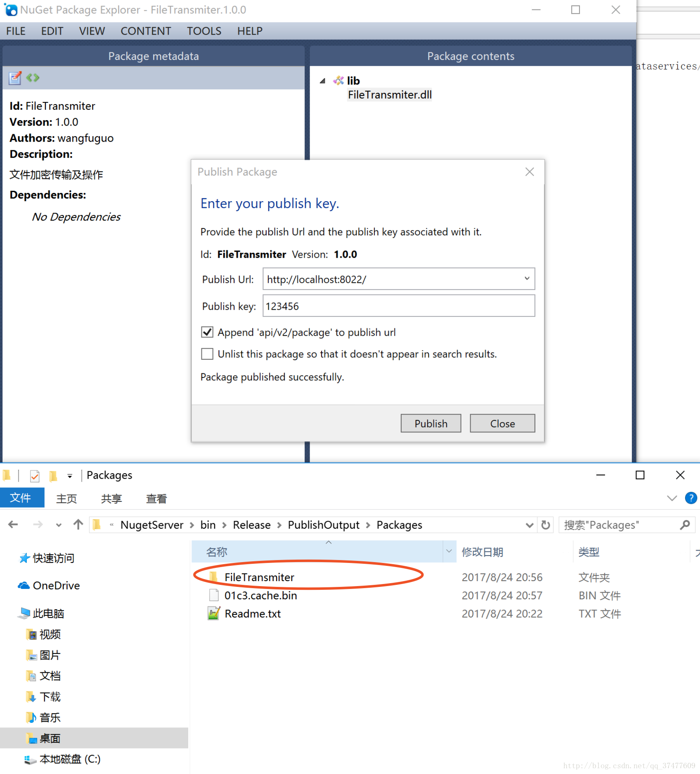
Task: Click the edit metadata icon in Package metadata
Action: tap(15, 78)
